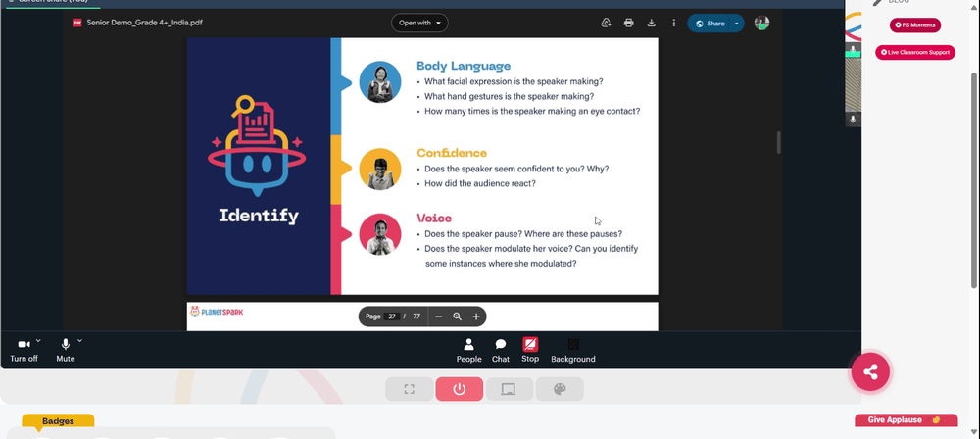Zoom out with the minus icon
Image resolution: width=980 pixels, height=439 pixels.
click(438, 317)
